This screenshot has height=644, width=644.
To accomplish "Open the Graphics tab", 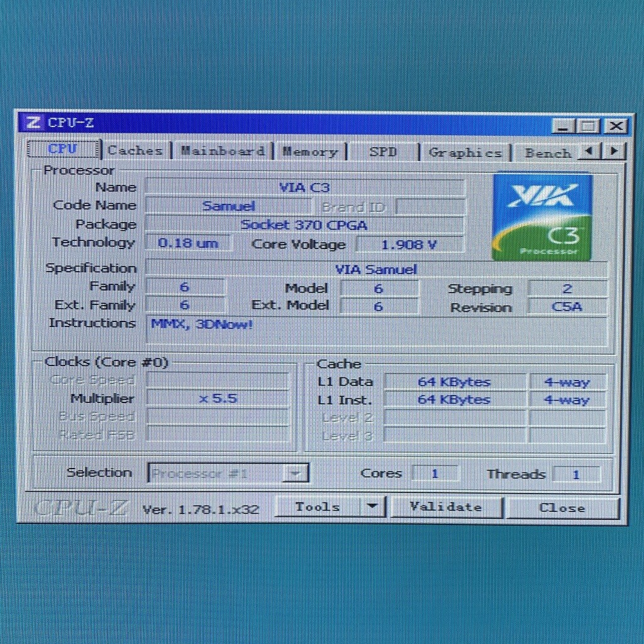I will (x=465, y=153).
